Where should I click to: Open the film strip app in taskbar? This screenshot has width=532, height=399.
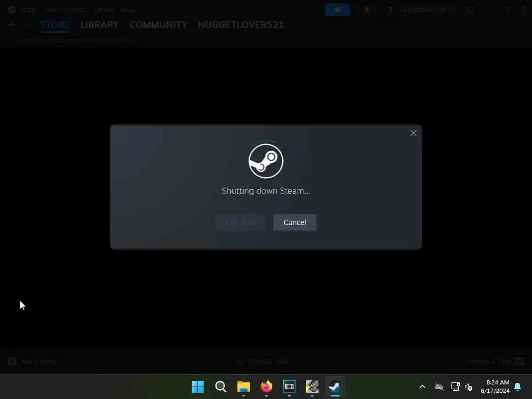coord(289,387)
